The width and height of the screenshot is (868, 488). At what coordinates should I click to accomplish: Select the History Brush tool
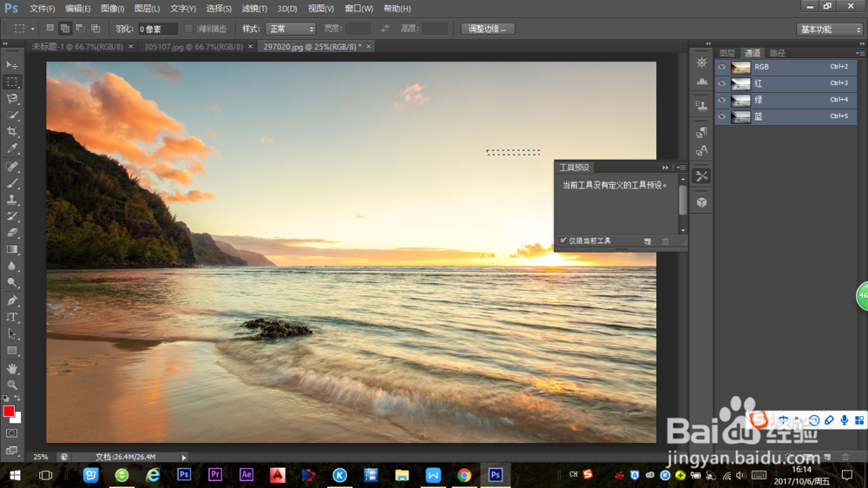click(11, 216)
